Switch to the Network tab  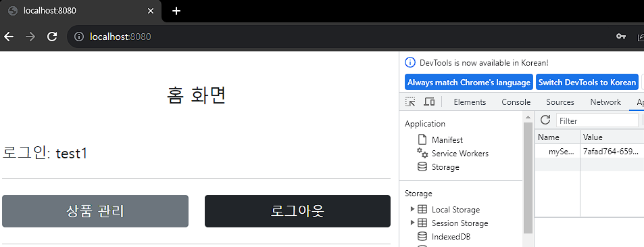click(x=605, y=102)
